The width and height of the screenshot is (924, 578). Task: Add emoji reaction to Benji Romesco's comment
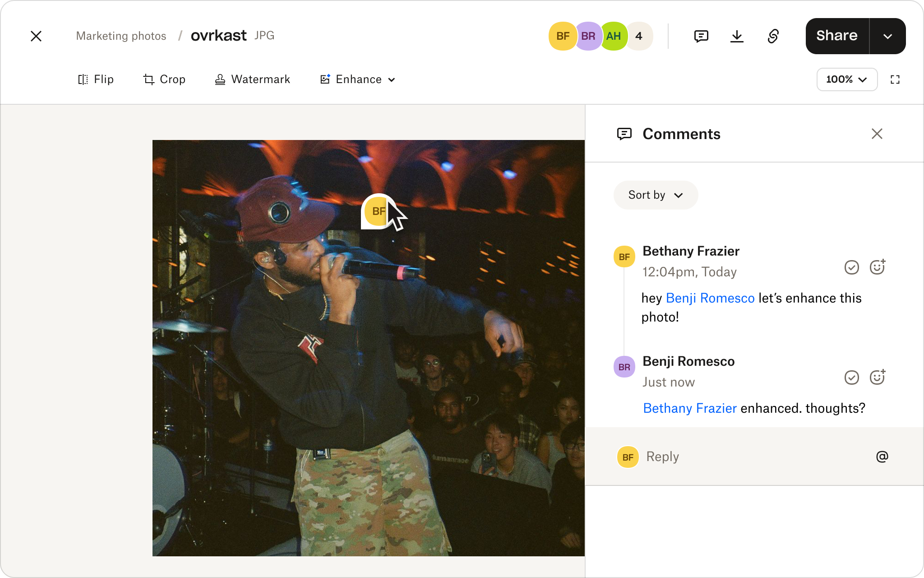[878, 377]
